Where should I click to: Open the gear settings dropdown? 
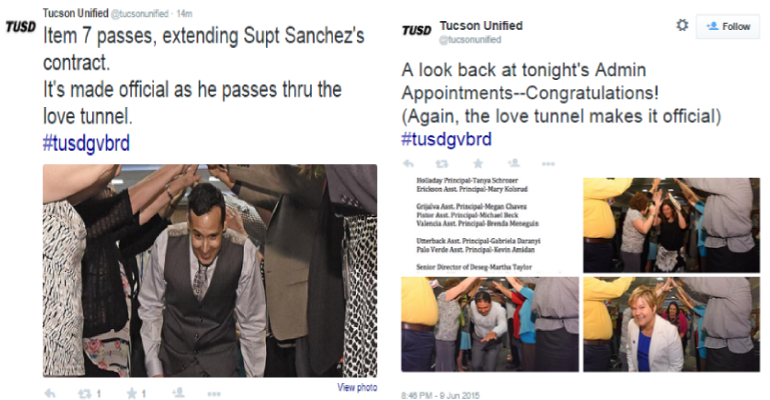(682, 25)
